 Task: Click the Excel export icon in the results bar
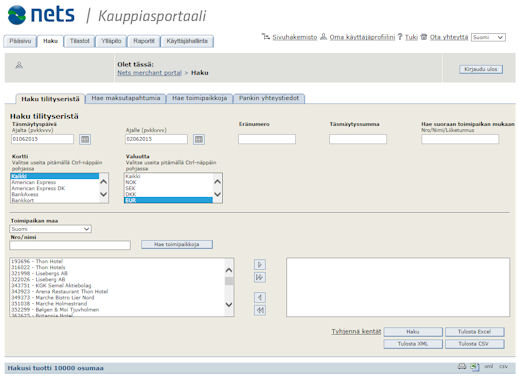click(475, 367)
